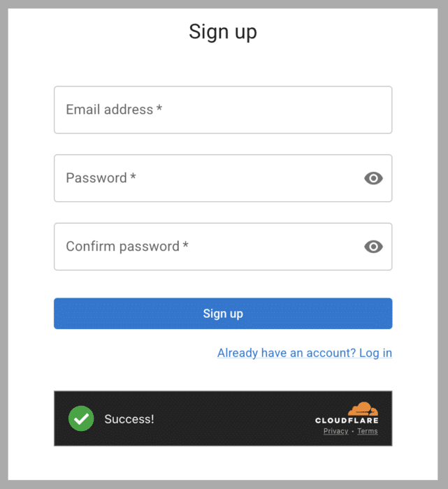
Task: Open the 'Already have an account? Log in' link
Action: [305, 353]
